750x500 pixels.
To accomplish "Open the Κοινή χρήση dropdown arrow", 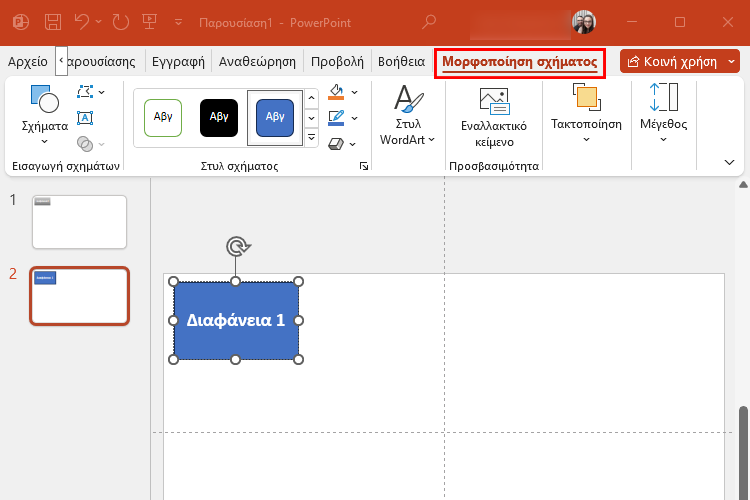I will coord(732,62).
